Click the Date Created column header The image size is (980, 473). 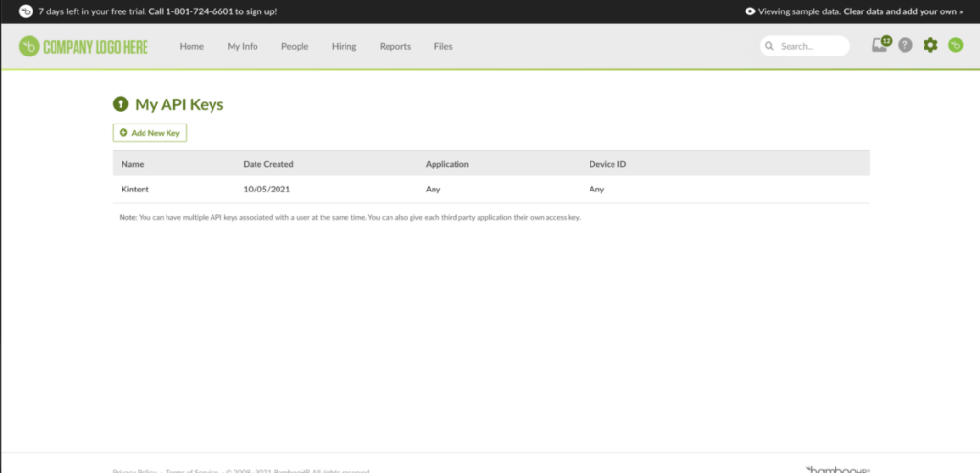click(268, 164)
